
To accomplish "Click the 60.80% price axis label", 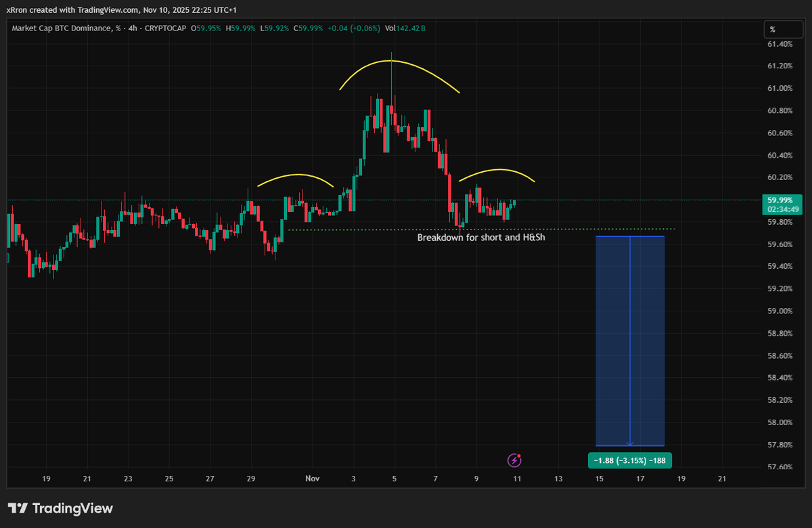I will [780, 110].
